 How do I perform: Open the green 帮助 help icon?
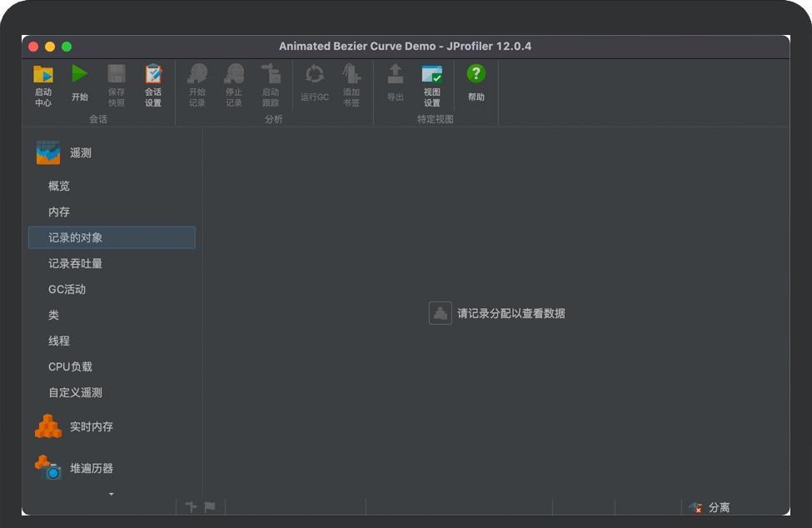pos(476,73)
